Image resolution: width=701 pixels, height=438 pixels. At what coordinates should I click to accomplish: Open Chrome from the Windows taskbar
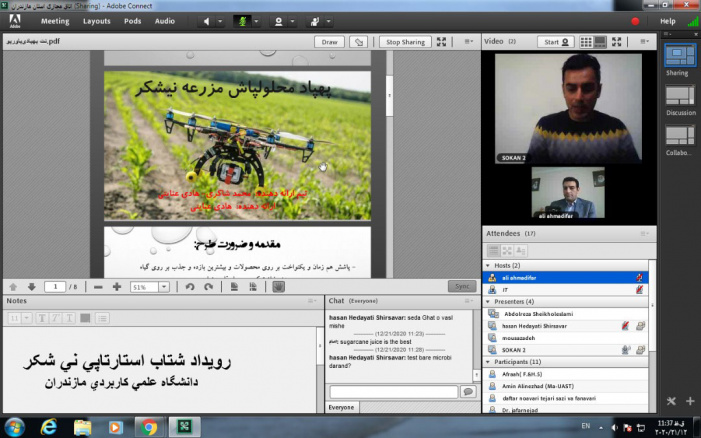[149, 427]
